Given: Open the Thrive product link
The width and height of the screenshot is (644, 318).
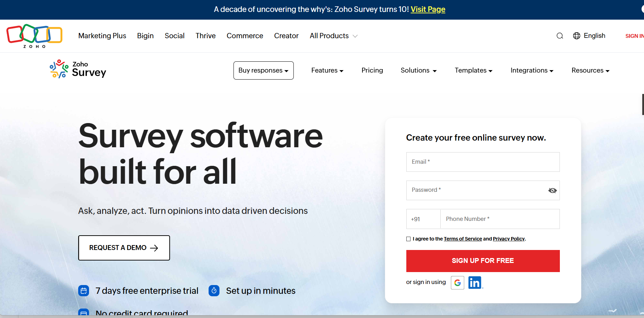Looking at the screenshot, I should (205, 36).
